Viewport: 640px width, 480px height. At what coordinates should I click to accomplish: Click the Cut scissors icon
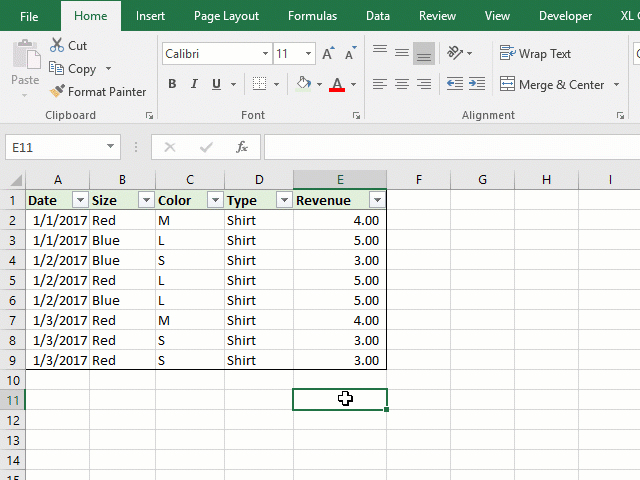point(57,46)
